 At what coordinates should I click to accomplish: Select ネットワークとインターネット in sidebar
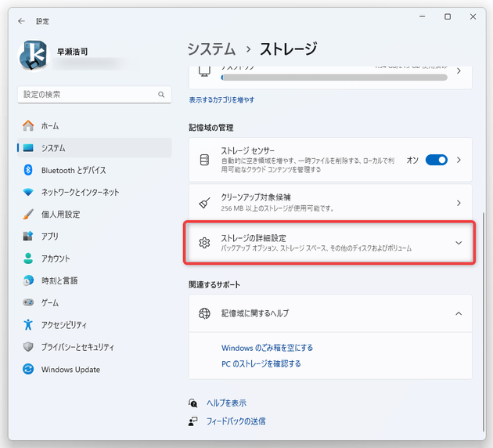[x=80, y=192]
